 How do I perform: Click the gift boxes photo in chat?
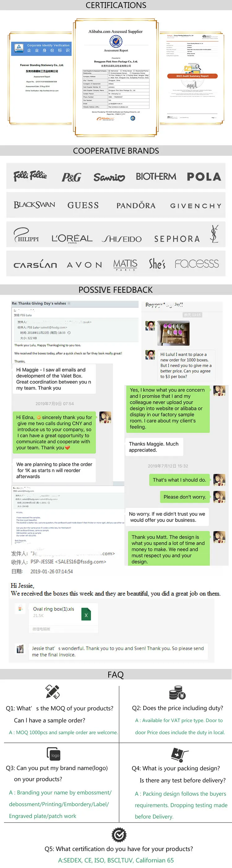coord(173,333)
